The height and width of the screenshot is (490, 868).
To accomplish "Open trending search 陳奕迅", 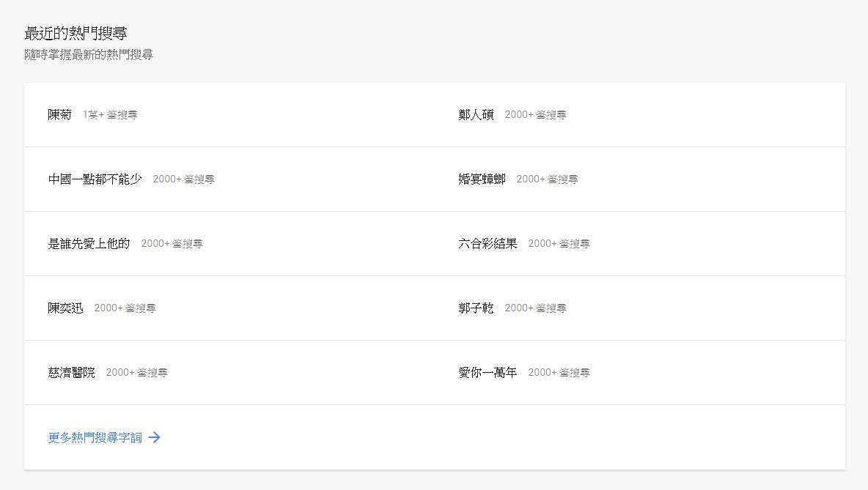I will pyautogui.click(x=65, y=308).
